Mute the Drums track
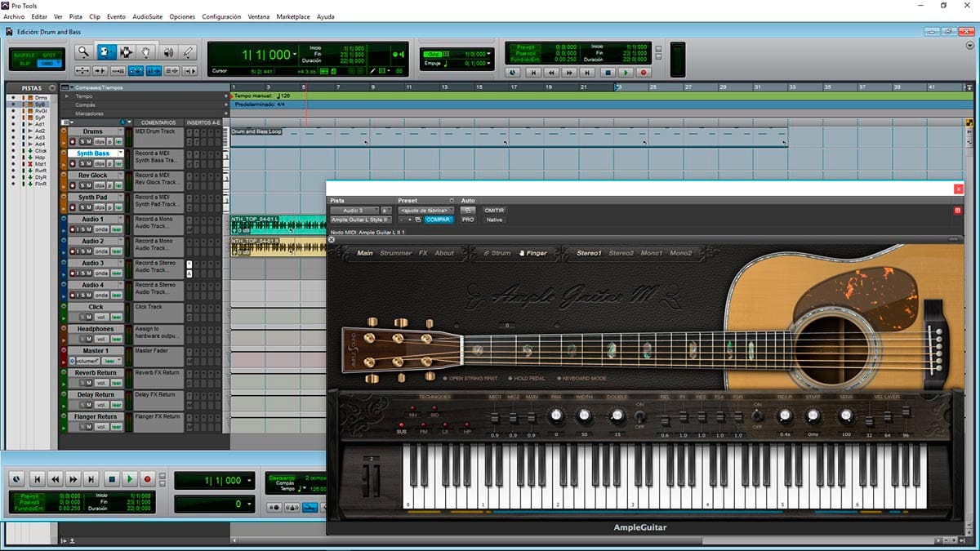The width and height of the screenshot is (980, 551). 90,142
